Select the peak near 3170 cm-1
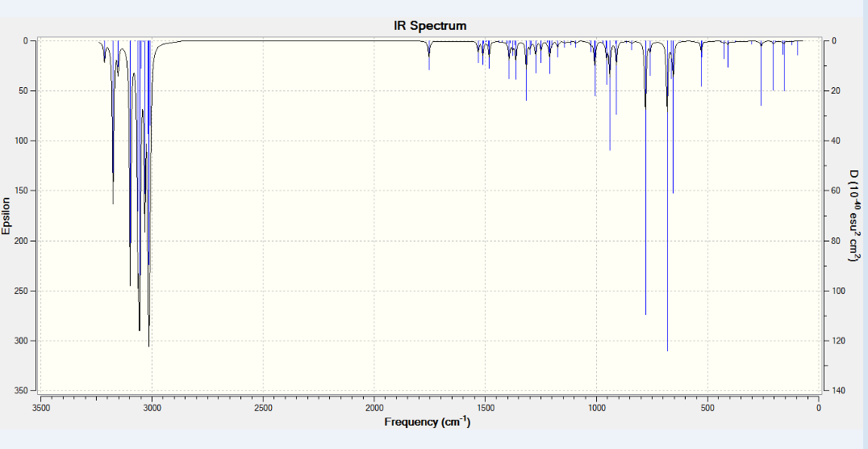The image size is (868, 449). (x=113, y=122)
